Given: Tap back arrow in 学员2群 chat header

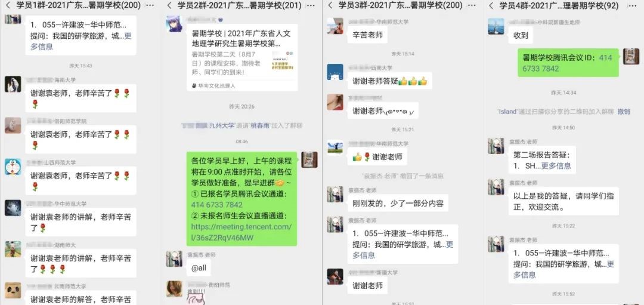Looking at the screenshot, I should coord(169,5).
